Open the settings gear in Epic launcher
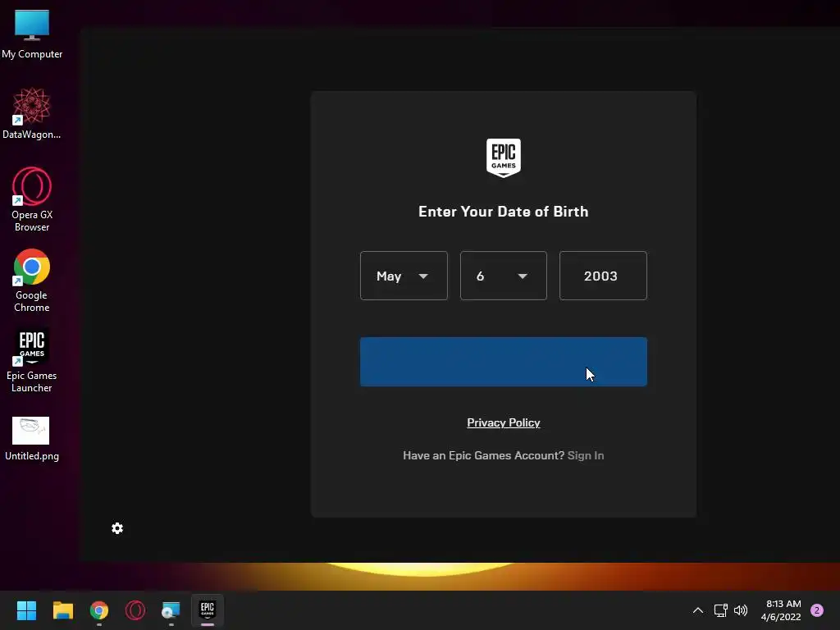This screenshot has height=630, width=840. (x=117, y=528)
